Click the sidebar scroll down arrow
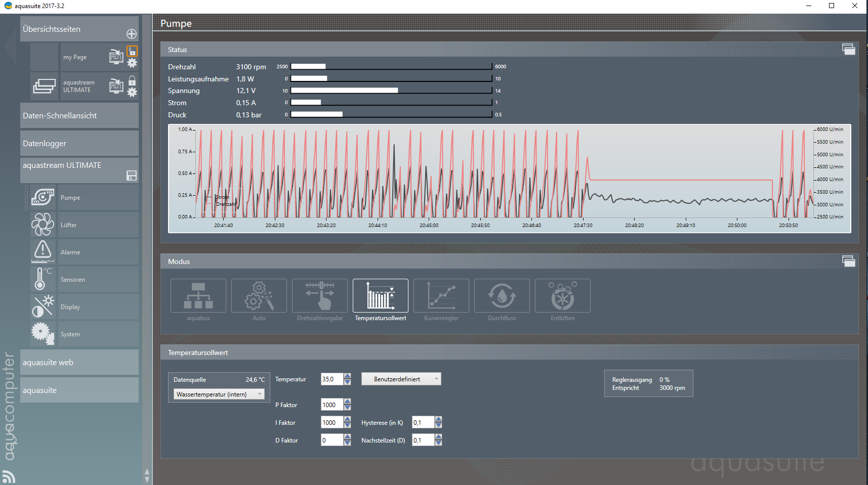The height and width of the screenshot is (485, 868). [147, 479]
